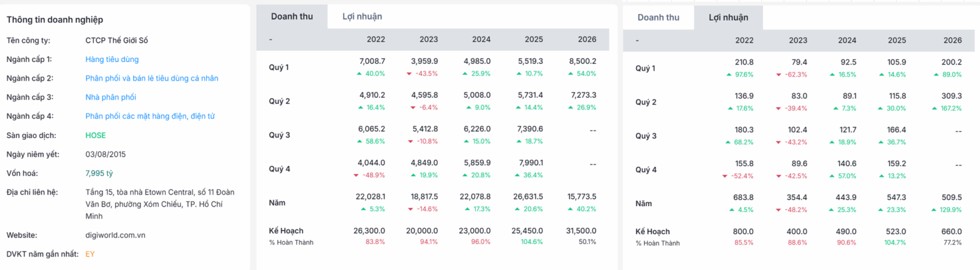
Task: Switch to the Lợi nhuận tab in revenue panel
Action: [x=362, y=17]
